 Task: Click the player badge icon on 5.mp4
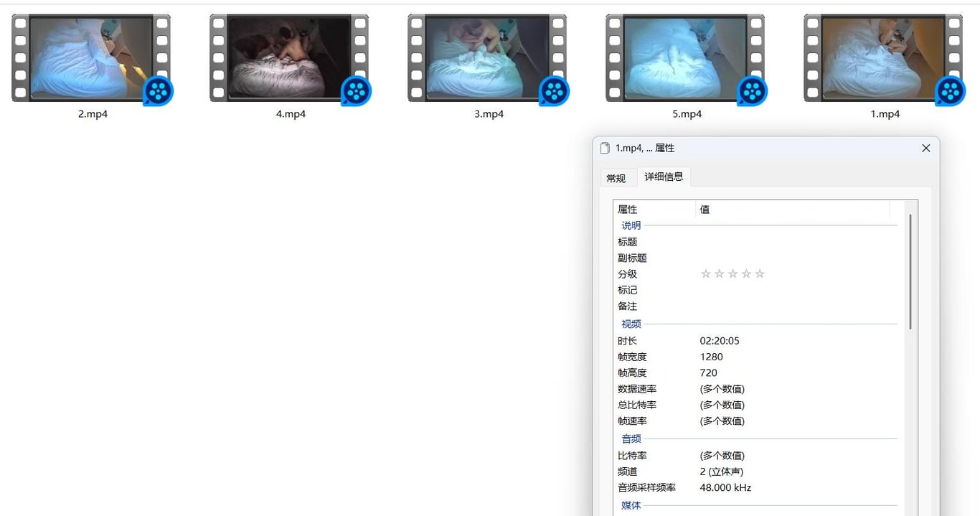pyautogui.click(x=752, y=90)
